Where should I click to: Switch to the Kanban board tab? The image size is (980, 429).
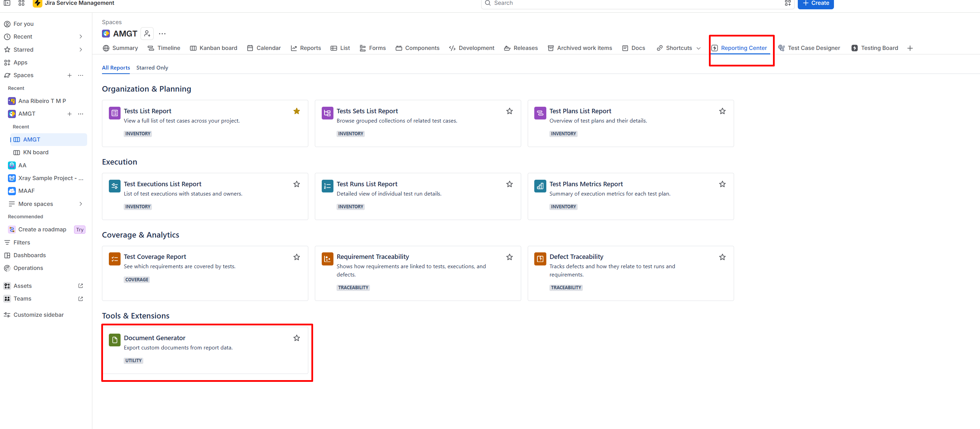[x=214, y=48]
